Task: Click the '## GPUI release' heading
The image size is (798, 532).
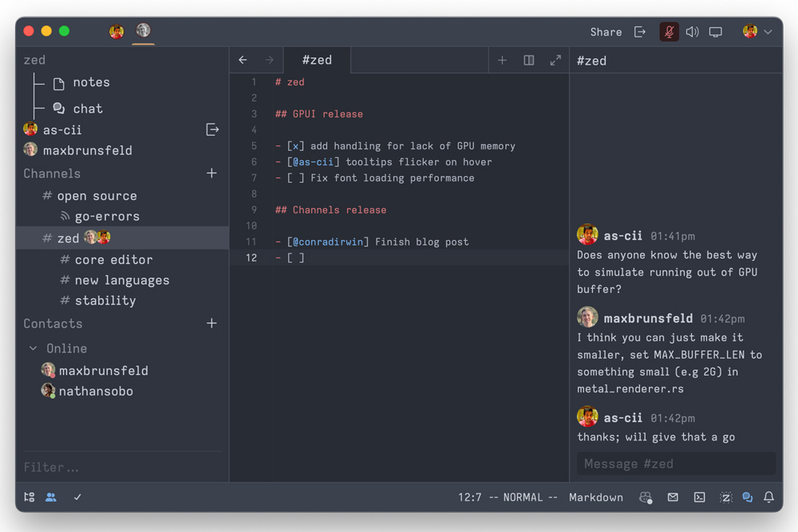Action: click(319, 114)
